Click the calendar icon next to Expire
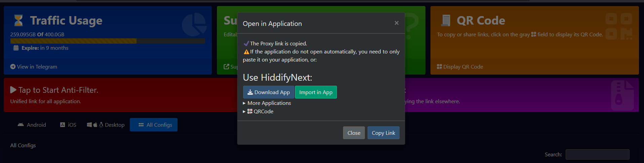 (16, 48)
